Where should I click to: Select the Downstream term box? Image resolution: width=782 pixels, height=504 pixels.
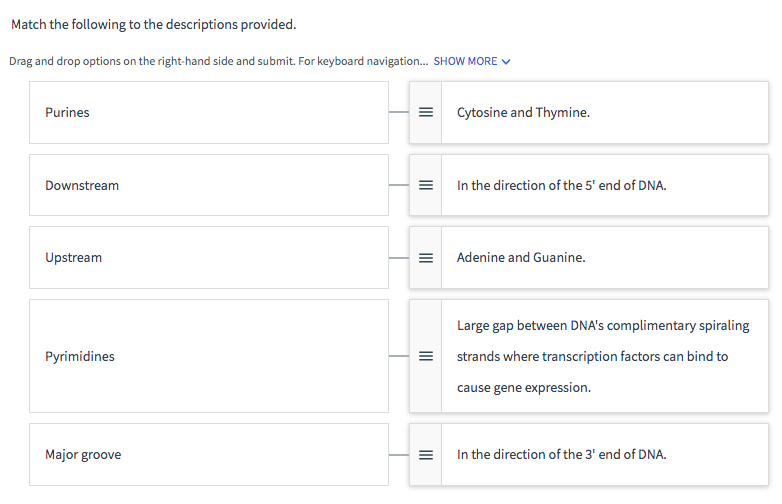pos(208,185)
